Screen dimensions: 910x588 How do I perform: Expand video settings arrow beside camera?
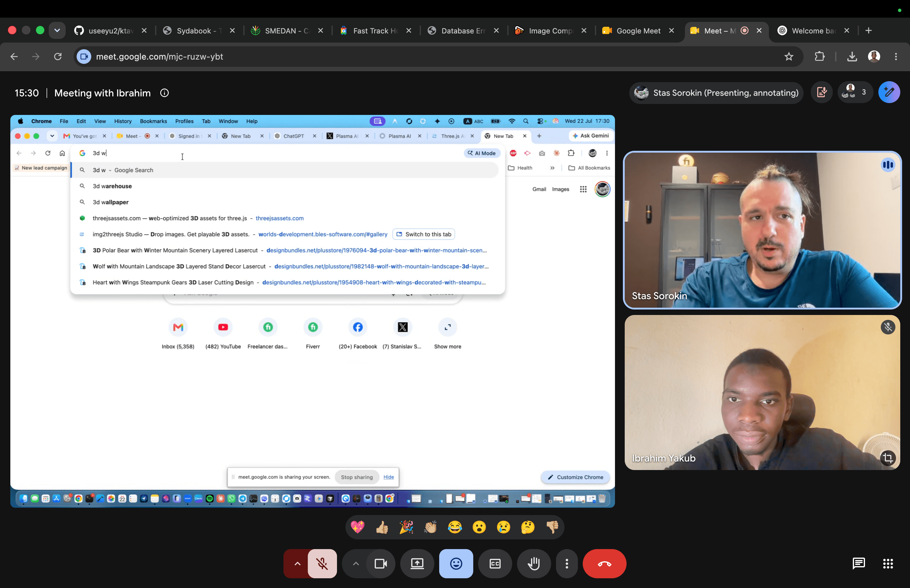(356, 564)
